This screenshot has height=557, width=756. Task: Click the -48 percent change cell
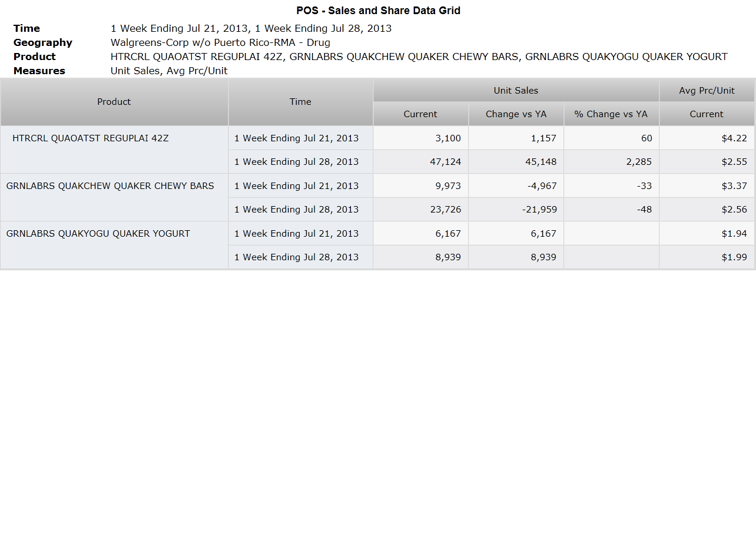pos(611,209)
